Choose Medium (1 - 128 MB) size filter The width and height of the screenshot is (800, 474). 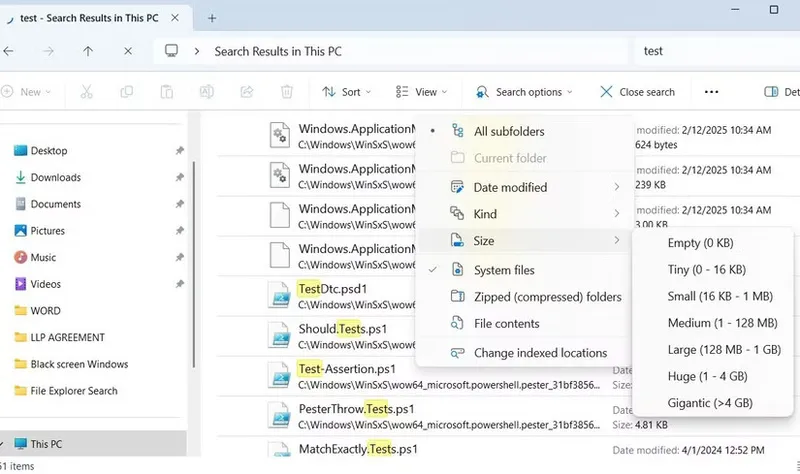[712, 323]
